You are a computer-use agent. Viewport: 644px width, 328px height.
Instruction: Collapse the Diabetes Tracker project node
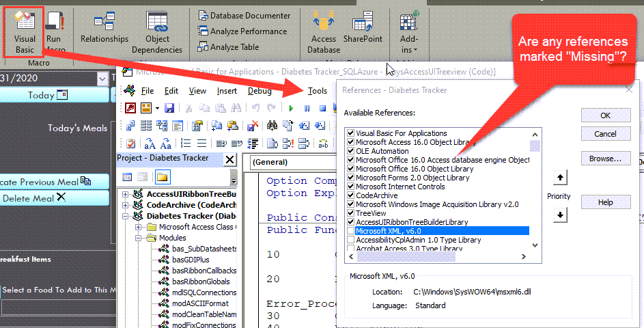click(x=125, y=216)
